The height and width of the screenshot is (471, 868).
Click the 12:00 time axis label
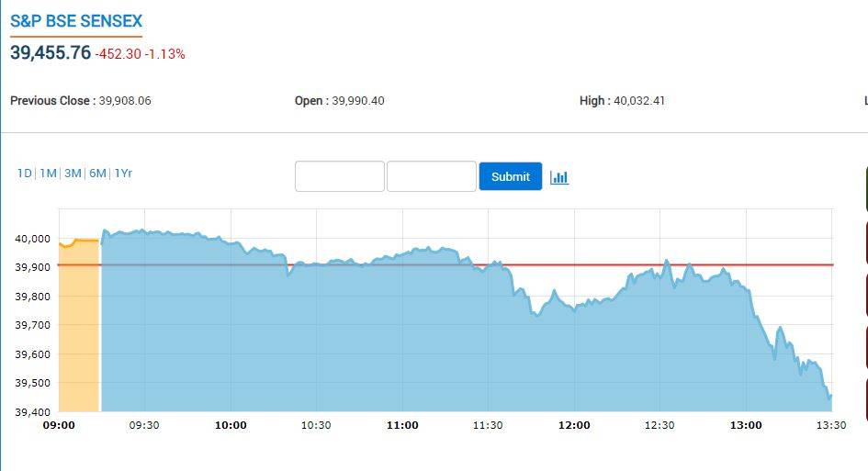pos(574,425)
